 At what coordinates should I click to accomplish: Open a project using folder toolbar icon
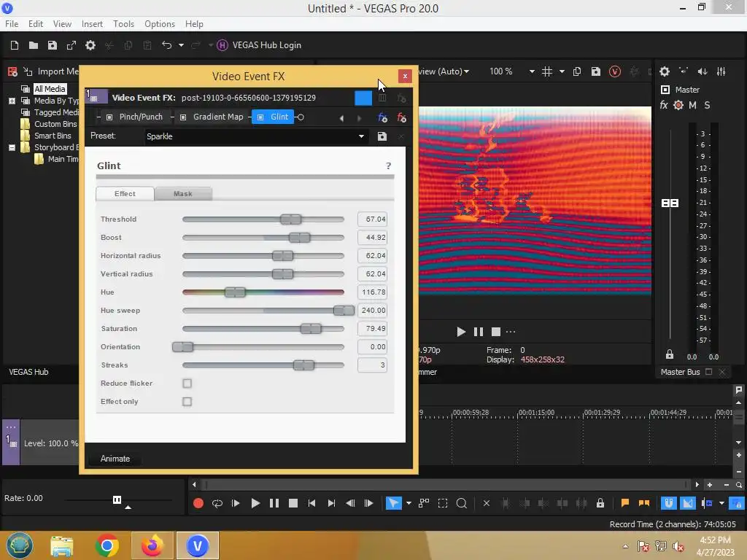[34, 45]
